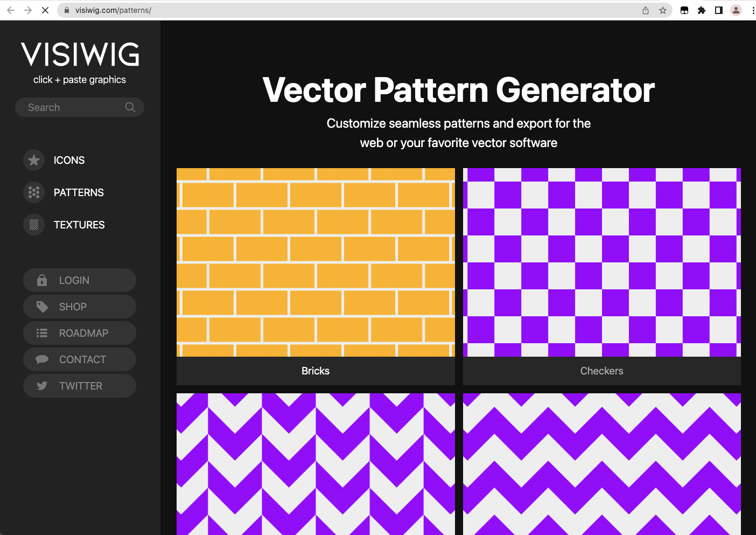Open the PATTERNS section

[x=79, y=192]
